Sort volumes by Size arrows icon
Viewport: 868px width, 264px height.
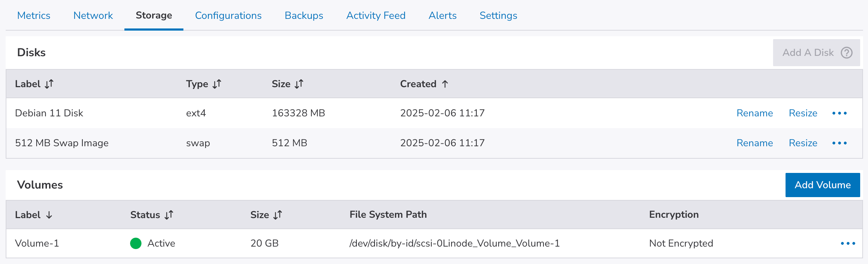(278, 215)
